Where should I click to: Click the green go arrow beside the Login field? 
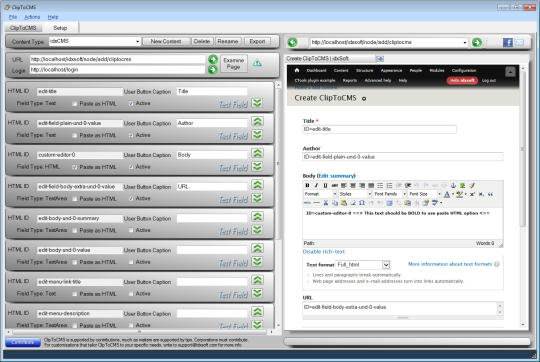[213, 70]
